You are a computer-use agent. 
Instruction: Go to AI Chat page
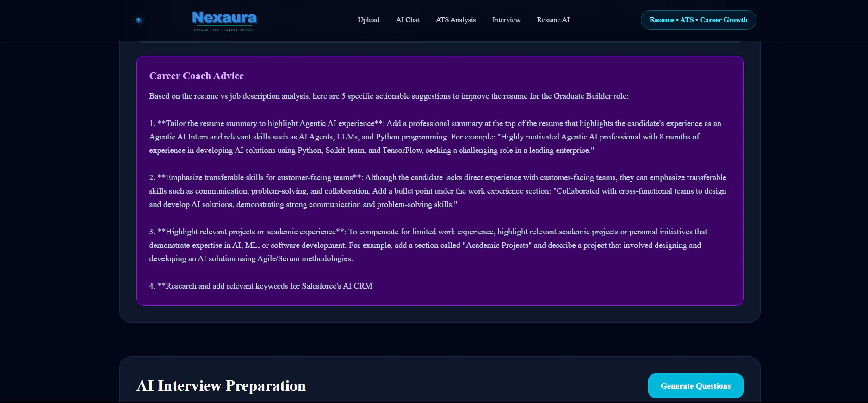(408, 20)
